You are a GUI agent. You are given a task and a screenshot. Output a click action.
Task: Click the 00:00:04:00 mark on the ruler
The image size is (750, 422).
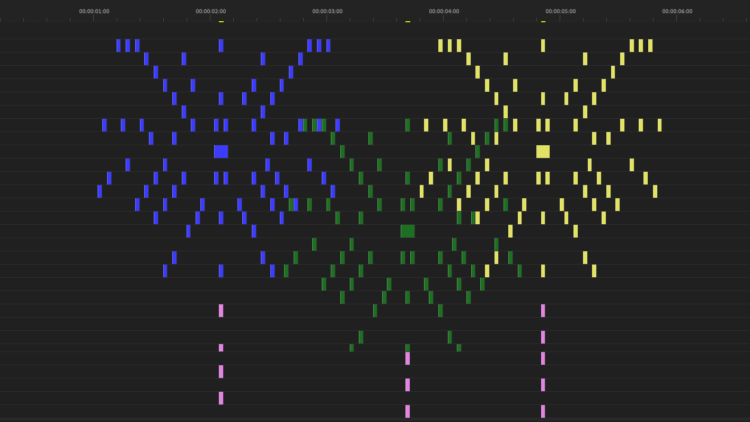pos(444,11)
